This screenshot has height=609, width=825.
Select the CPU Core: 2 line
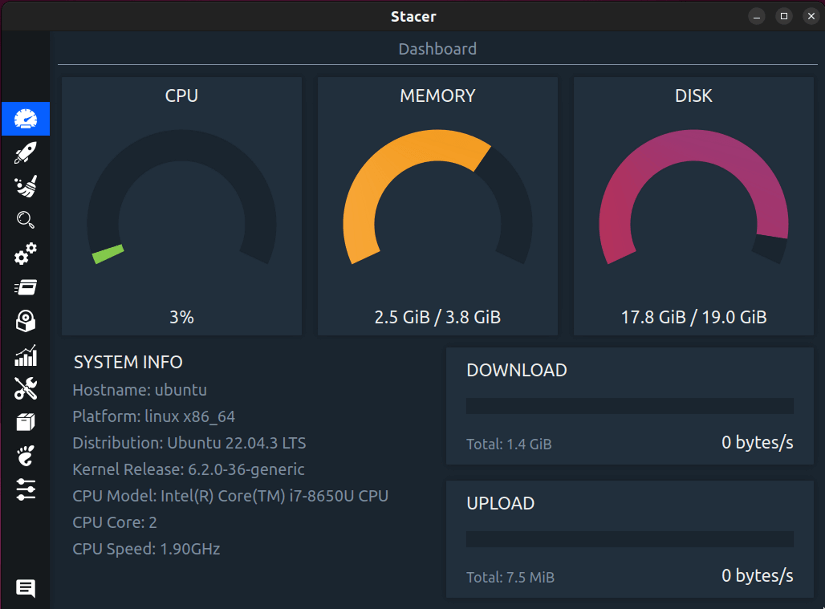coord(115,523)
